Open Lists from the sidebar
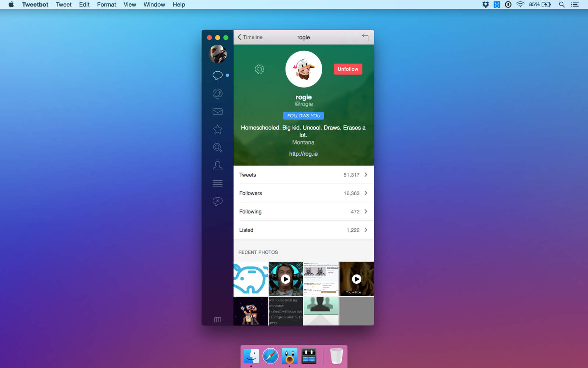This screenshot has width=588, height=368. (x=218, y=183)
